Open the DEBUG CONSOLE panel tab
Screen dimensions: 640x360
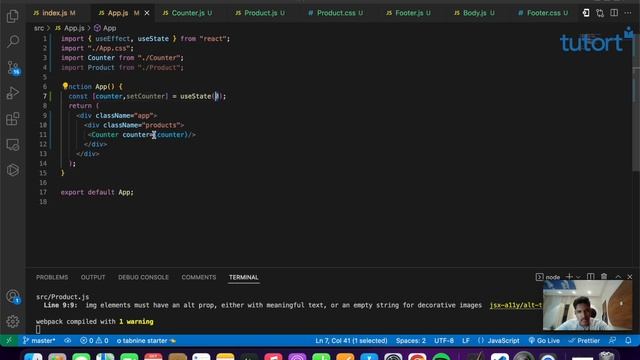click(143, 277)
